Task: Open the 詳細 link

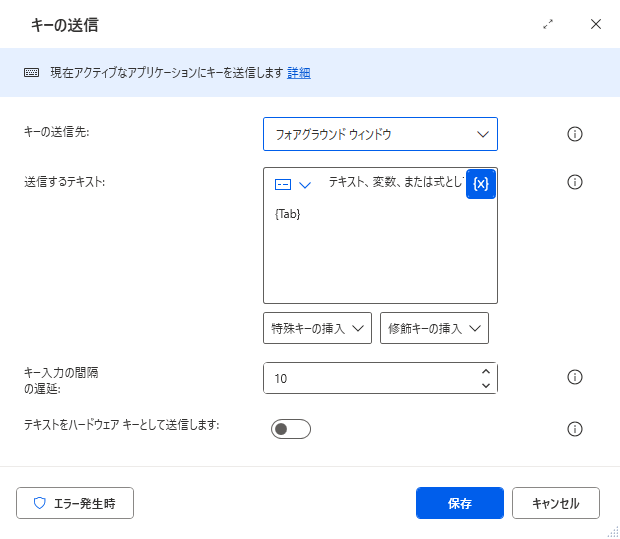Action: click(x=299, y=73)
